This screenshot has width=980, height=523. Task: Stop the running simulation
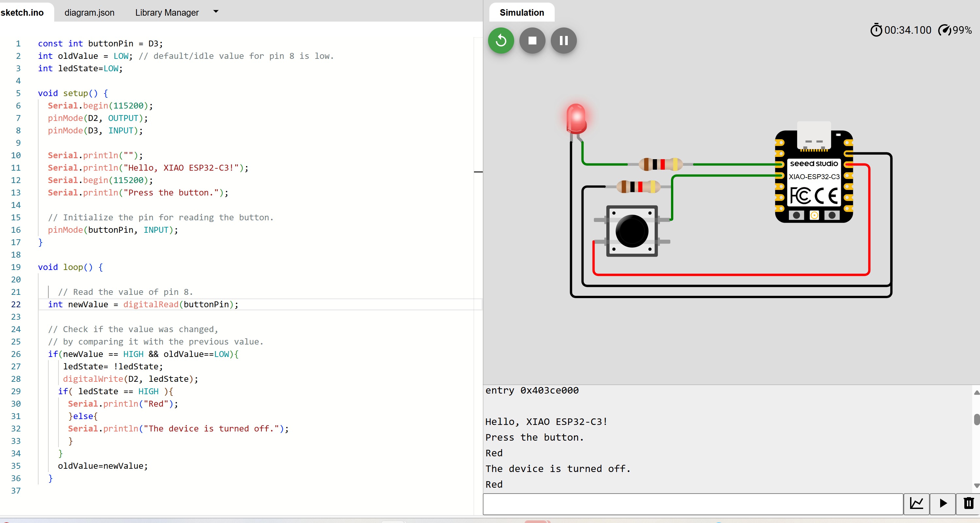click(532, 40)
